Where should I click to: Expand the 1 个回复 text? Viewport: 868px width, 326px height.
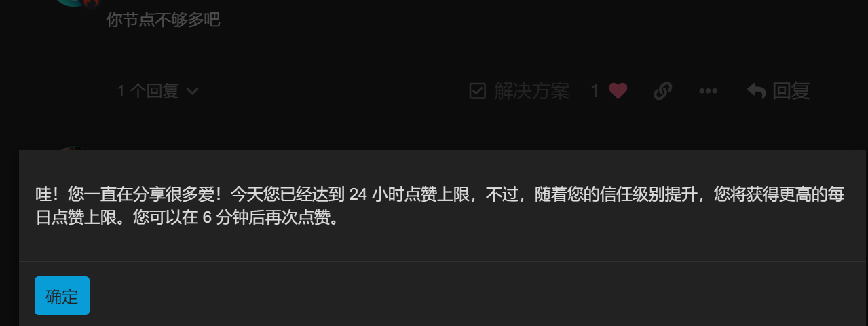coord(147,91)
